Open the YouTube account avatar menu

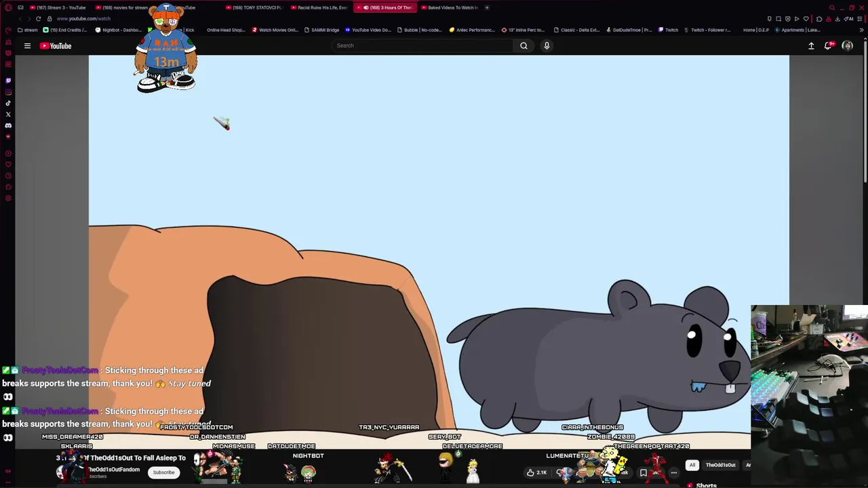[847, 46]
